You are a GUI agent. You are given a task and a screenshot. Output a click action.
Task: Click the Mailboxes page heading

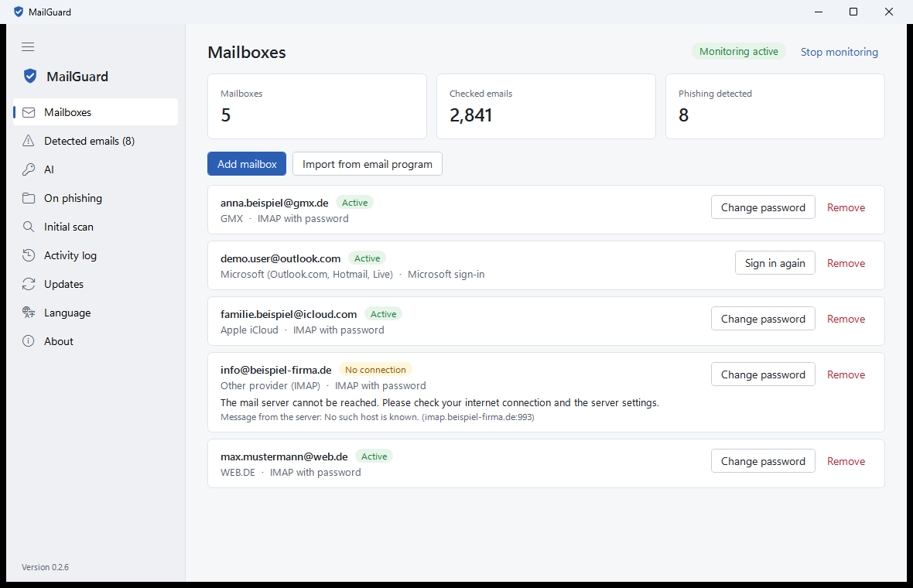[x=247, y=53]
